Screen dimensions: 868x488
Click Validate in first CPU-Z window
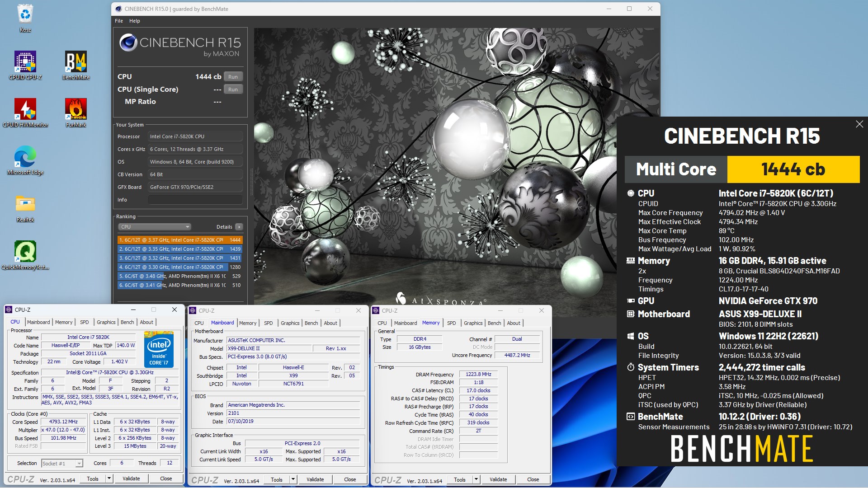tap(131, 479)
